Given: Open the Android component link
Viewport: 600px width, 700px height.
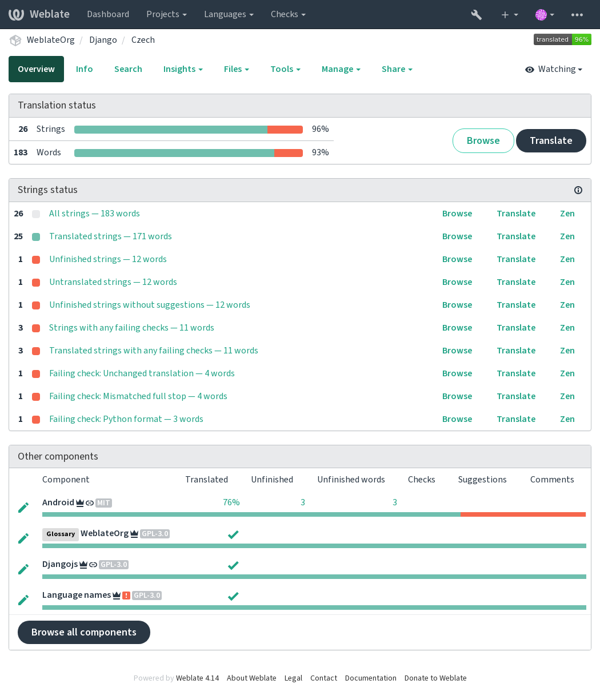Looking at the screenshot, I should [x=58, y=502].
